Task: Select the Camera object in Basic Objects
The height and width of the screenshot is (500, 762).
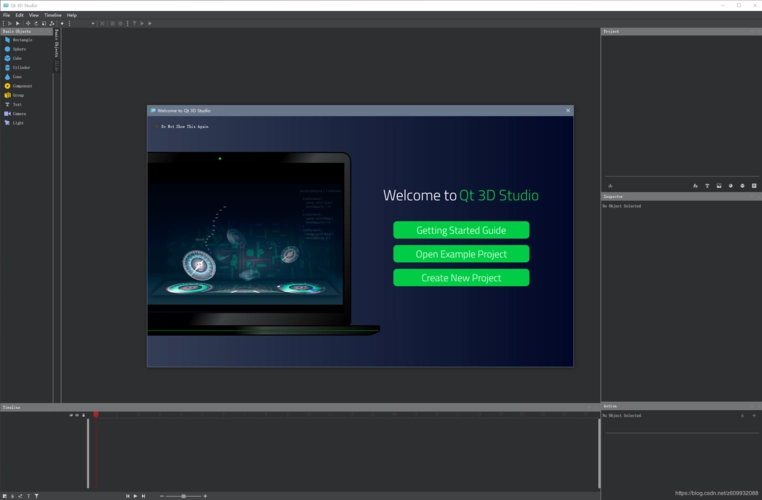Action: click(x=16, y=114)
